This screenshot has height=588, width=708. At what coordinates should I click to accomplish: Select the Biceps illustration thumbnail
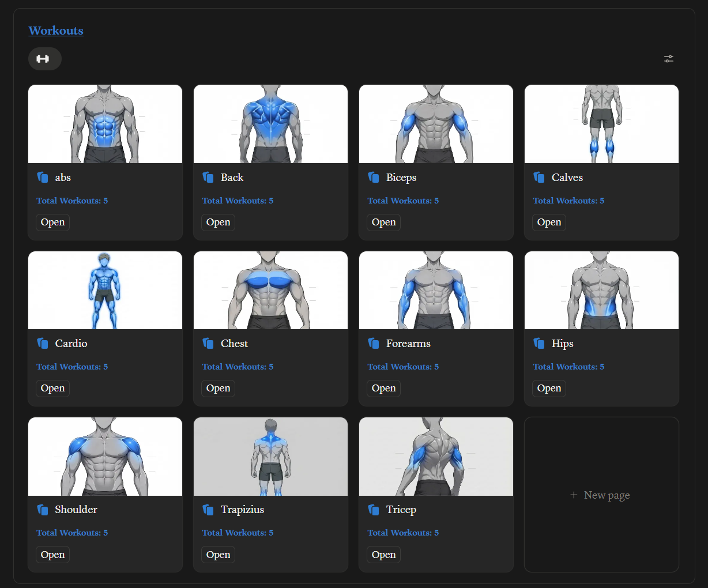click(x=436, y=124)
